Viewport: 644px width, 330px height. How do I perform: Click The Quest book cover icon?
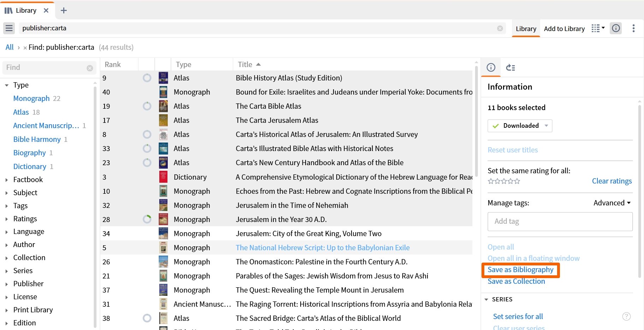(163, 290)
